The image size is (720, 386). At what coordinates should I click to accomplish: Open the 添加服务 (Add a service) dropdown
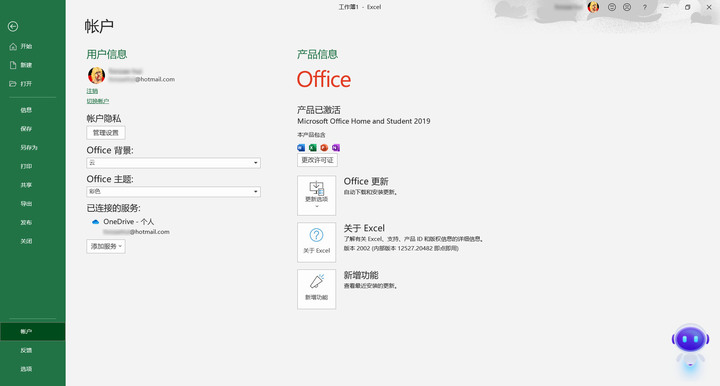click(106, 246)
